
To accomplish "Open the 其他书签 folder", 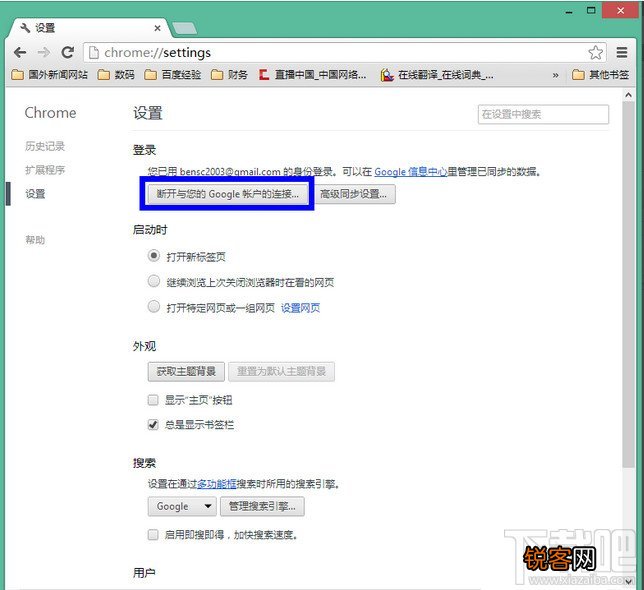I will click(x=600, y=75).
